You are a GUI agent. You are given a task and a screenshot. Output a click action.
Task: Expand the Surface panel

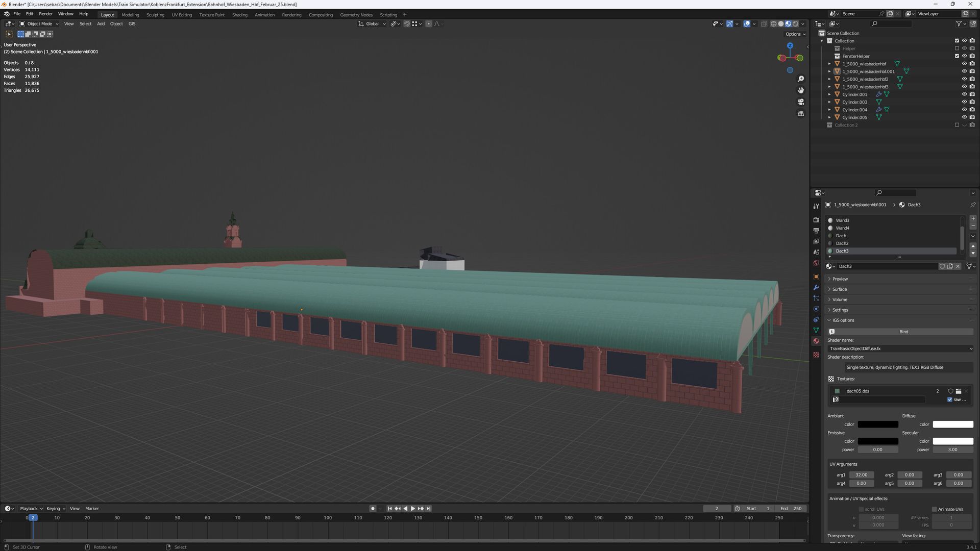click(839, 289)
